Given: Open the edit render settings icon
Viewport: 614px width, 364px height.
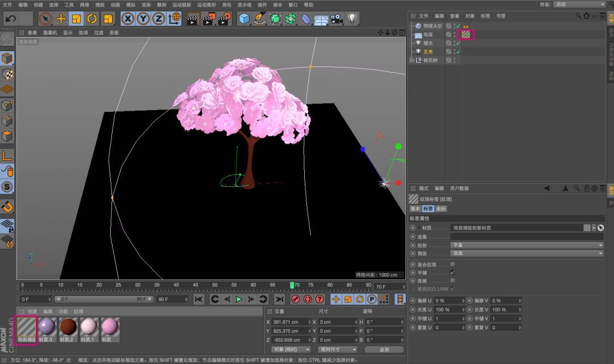Looking at the screenshot, I should pos(225,19).
